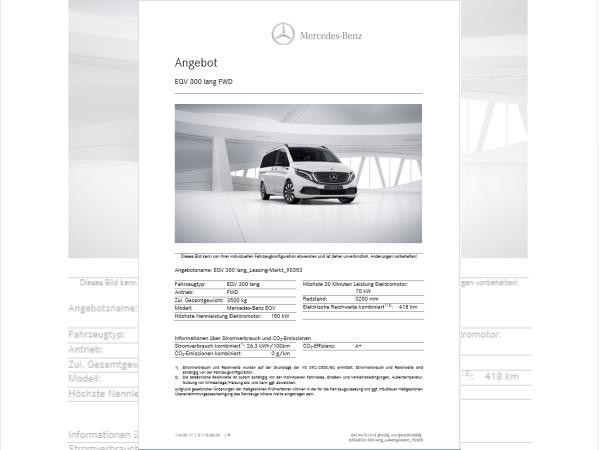The width and height of the screenshot is (600, 450).
Task: Select the "Angebot" heading
Action: (195, 62)
